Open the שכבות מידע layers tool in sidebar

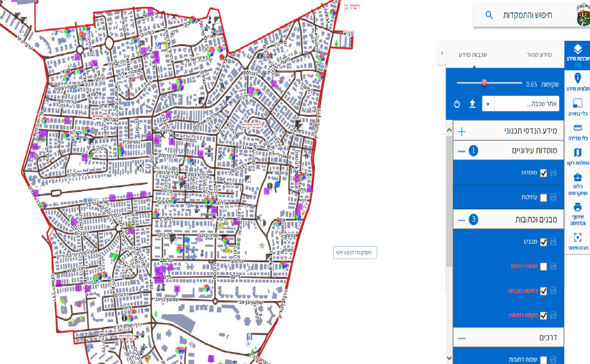[577, 53]
